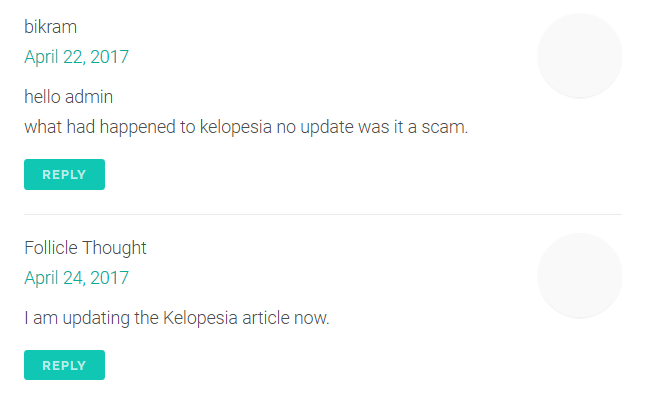Click the year 2017 in bikram's date
Viewport: 661px width, 397px height.
[110, 57]
